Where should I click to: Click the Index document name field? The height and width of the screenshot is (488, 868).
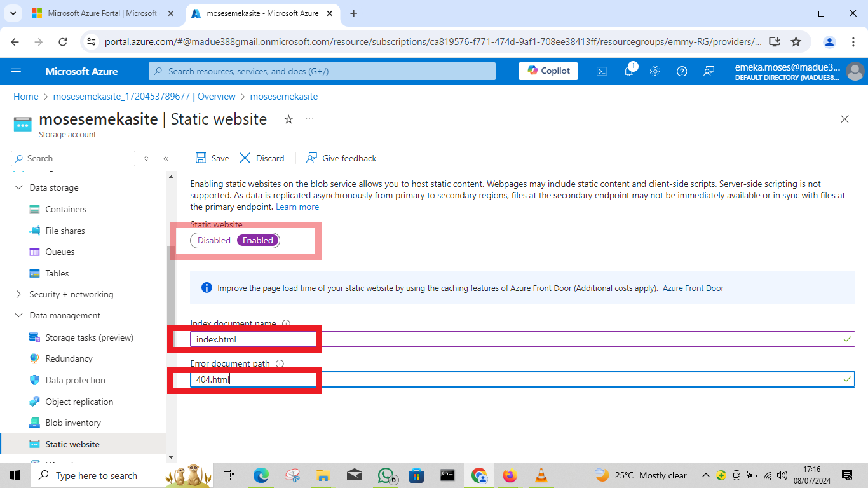coord(522,339)
